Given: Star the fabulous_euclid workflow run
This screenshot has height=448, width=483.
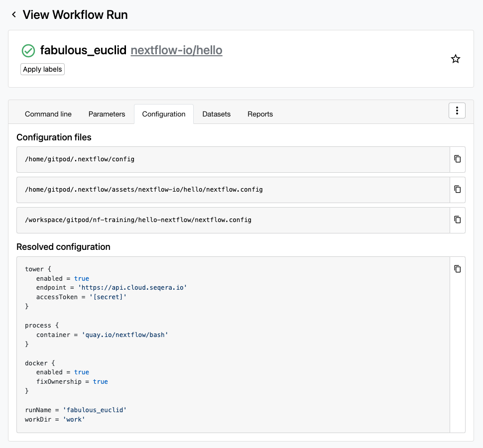Looking at the screenshot, I should [x=455, y=59].
